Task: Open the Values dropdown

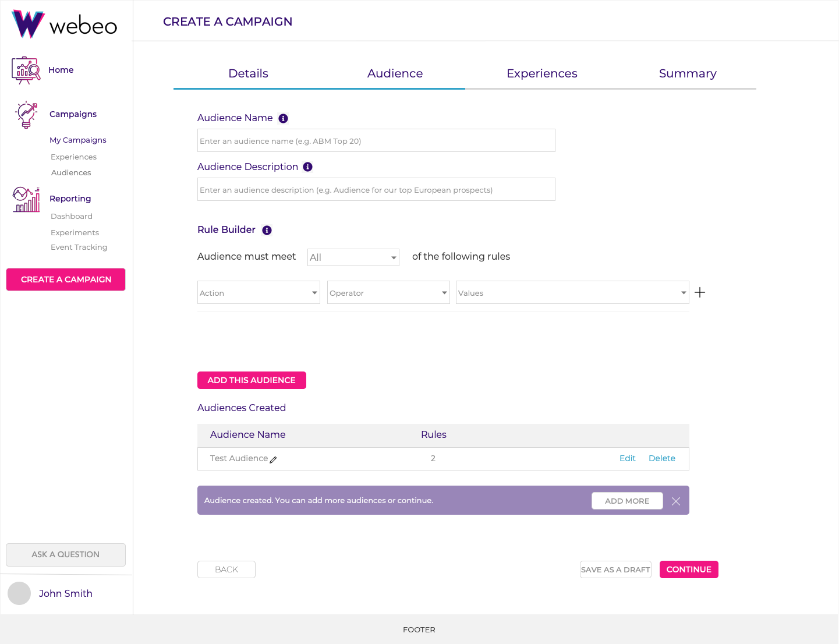Action: coord(572,292)
